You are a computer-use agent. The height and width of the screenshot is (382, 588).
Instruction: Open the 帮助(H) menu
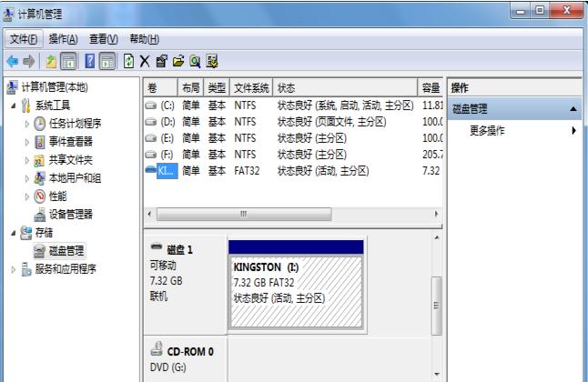click(x=144, y=39)
